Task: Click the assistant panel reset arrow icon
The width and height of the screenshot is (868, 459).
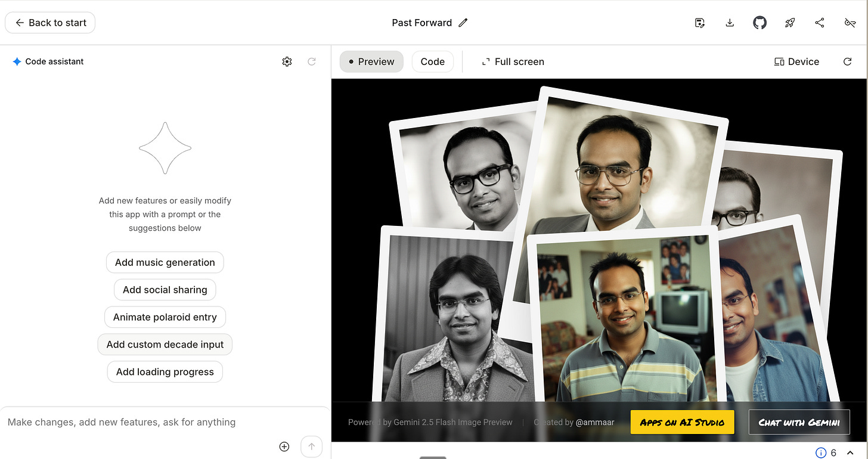Action: [311, 61]
